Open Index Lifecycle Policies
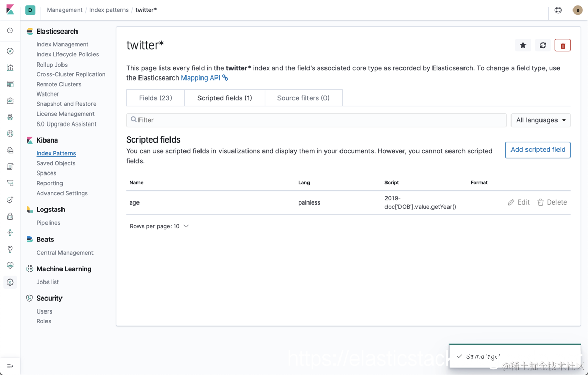 point(68,54)
